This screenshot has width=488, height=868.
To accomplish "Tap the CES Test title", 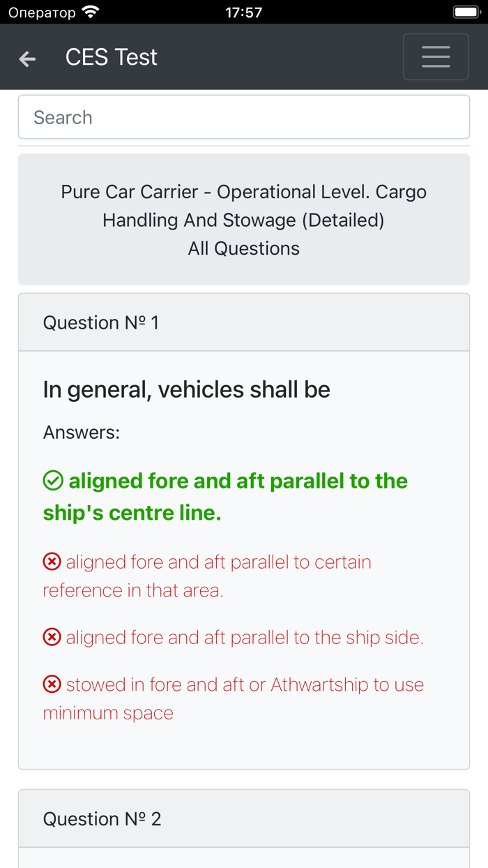I will (x=111, y=57).
